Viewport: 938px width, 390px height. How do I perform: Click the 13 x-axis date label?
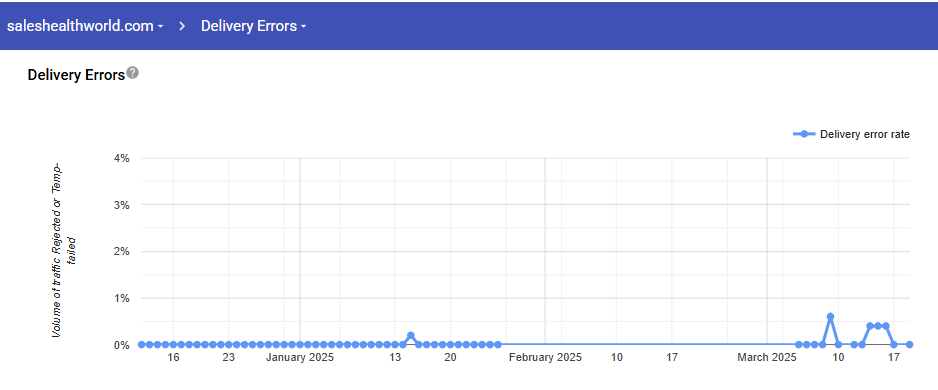click(395, 358)
